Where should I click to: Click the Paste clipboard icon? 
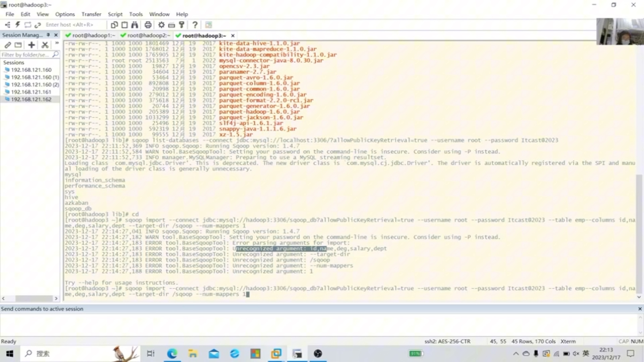click(x=124, y=25)
